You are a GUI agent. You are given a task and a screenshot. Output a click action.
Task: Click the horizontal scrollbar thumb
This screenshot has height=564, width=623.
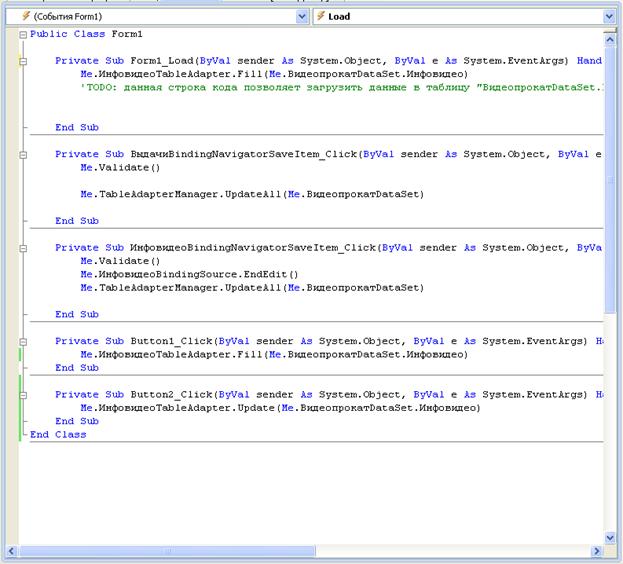tap(167, 551)
